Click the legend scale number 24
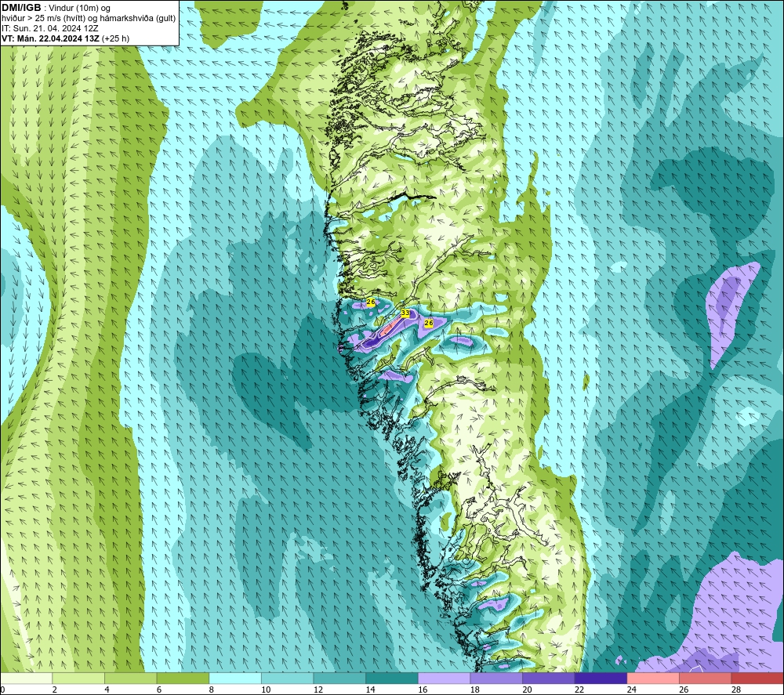The image size is (784, 695). coord(631,690)
